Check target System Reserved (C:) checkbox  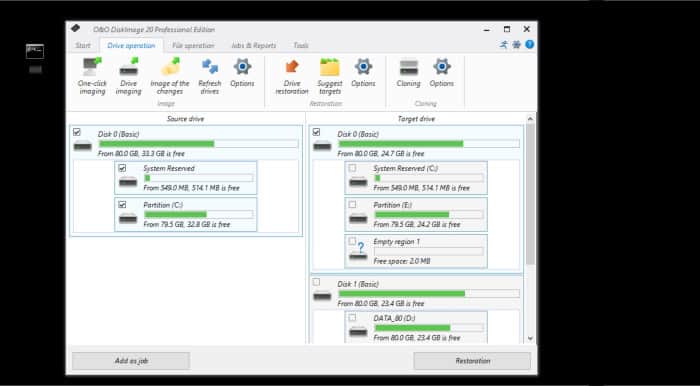[x=352, y=168]
